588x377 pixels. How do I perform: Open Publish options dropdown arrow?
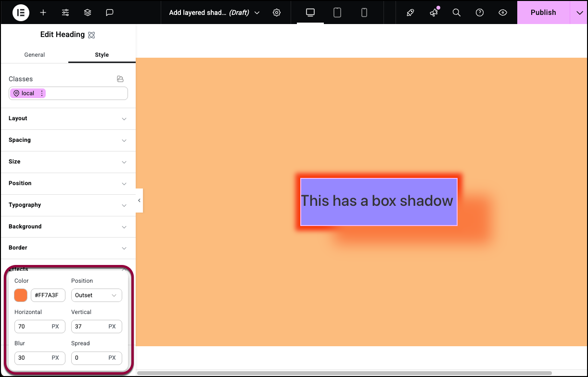tap(579, 13)
